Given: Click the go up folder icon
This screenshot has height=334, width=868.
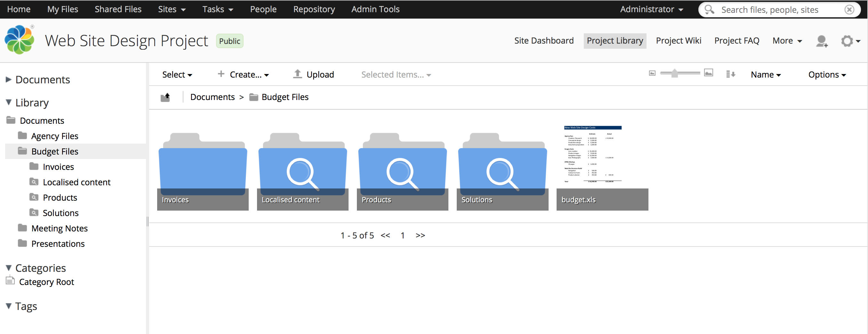Looking at the screenshot, I should tap(165, 97).
